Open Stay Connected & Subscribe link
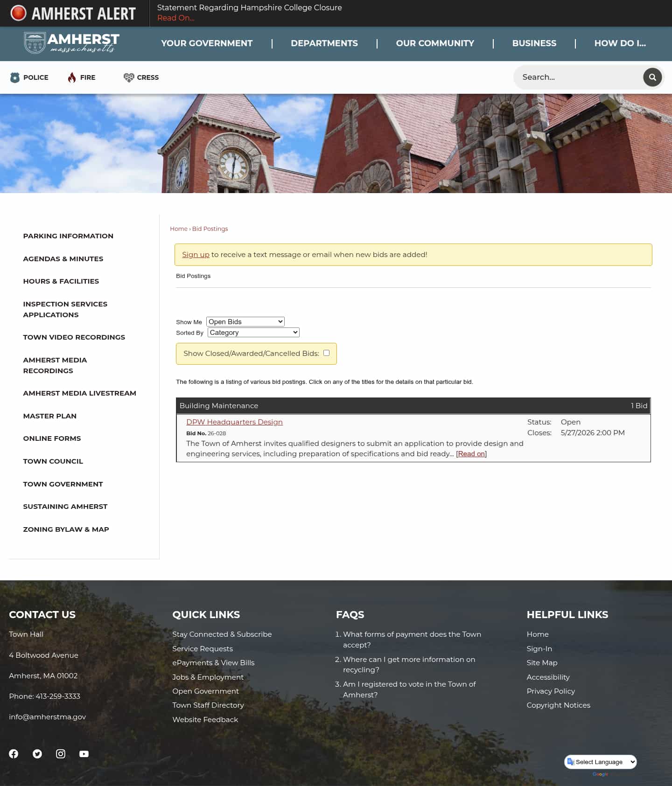 222,634
